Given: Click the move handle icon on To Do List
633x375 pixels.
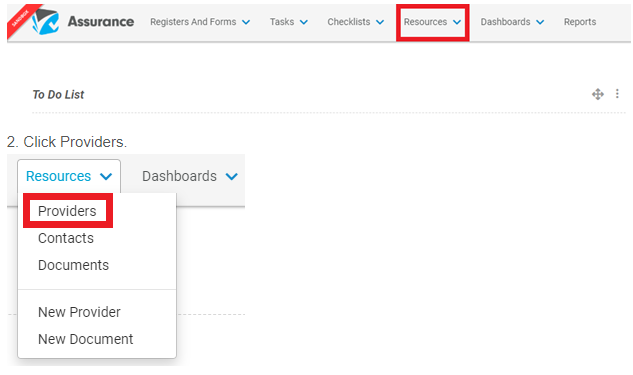Looking at the screenshot, I should tap(597, 94).
